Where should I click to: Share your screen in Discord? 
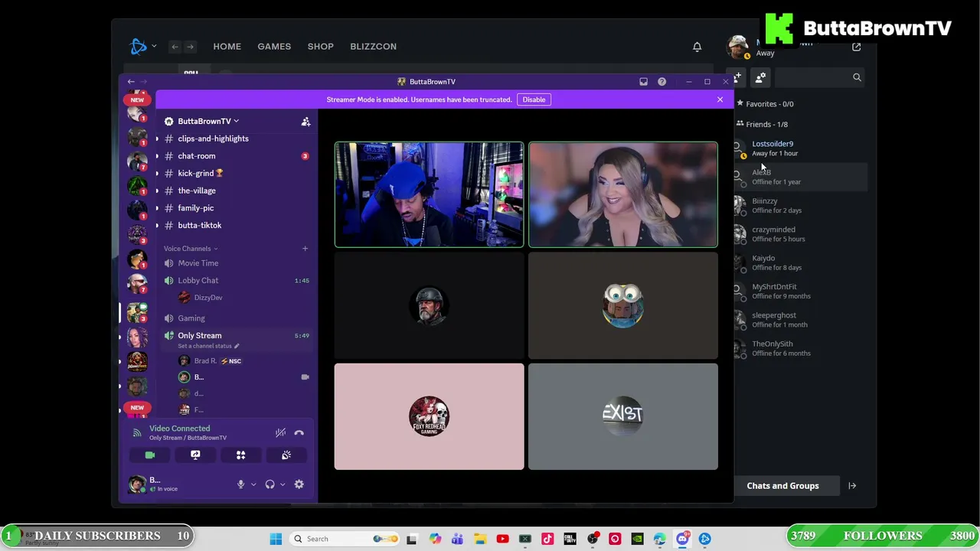[195, 455]
